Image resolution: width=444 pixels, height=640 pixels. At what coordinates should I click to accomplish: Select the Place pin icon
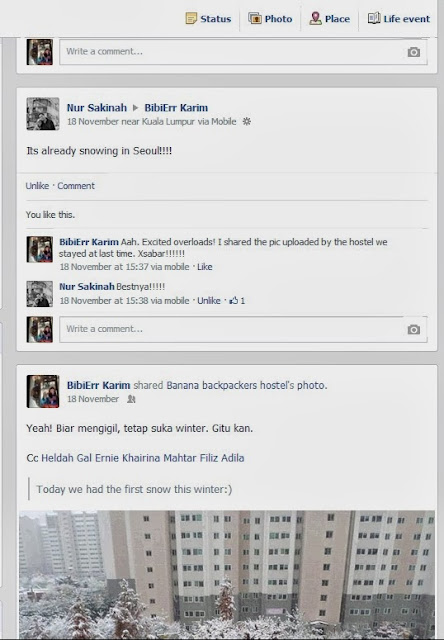tap(315, 18)
